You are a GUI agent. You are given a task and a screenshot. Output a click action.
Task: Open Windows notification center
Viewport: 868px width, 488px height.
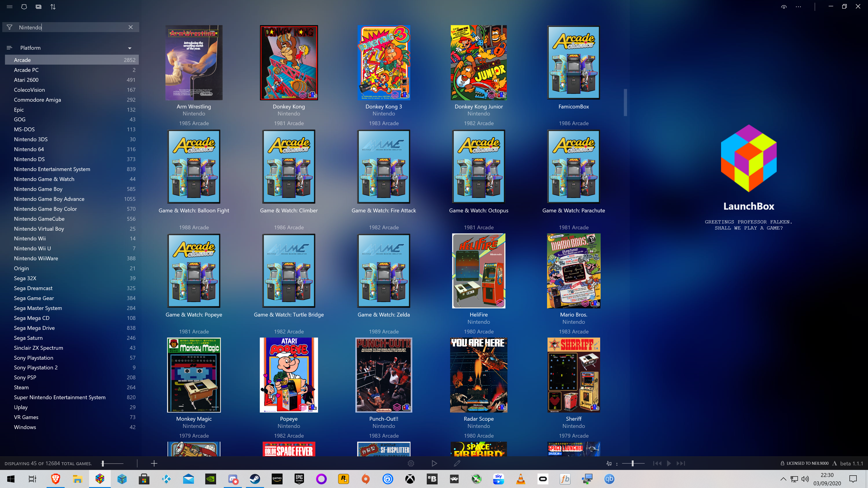coord(853,479)
